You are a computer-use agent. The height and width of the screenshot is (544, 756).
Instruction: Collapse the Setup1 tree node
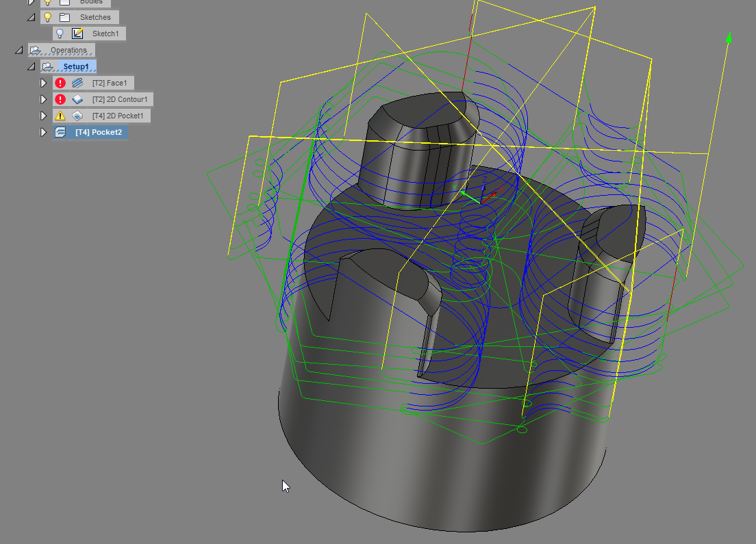[x=32, y=66]
